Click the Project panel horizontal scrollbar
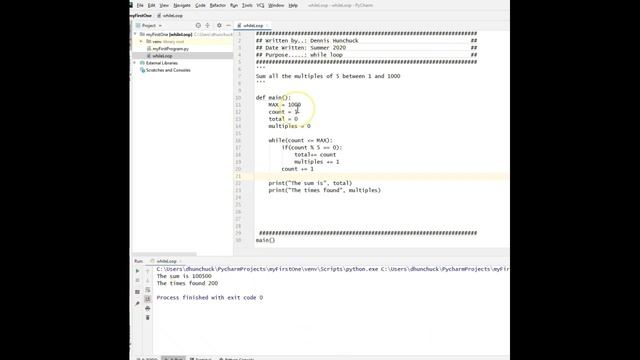The image size is (640, 360). pos(164,254)
